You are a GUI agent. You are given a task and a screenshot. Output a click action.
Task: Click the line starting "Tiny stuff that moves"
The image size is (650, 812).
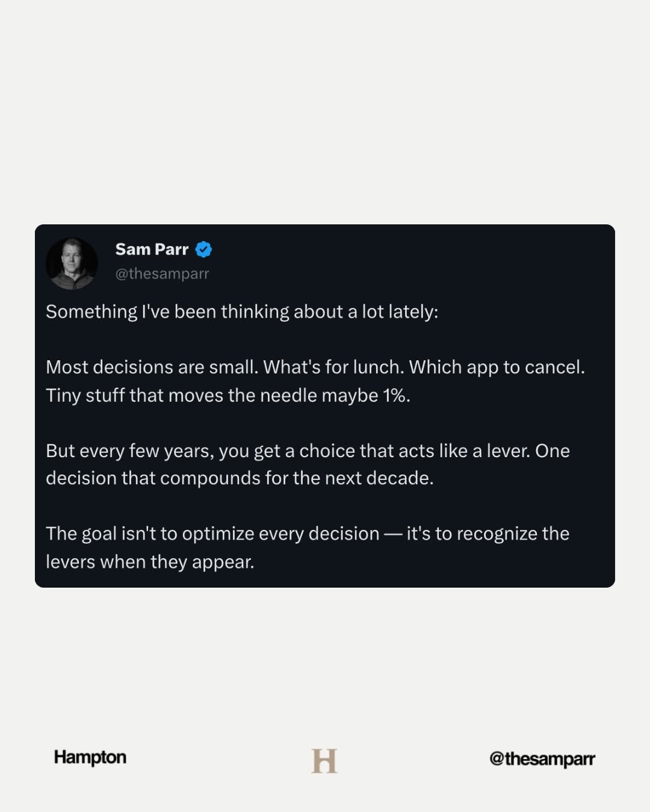coord(227,395)
